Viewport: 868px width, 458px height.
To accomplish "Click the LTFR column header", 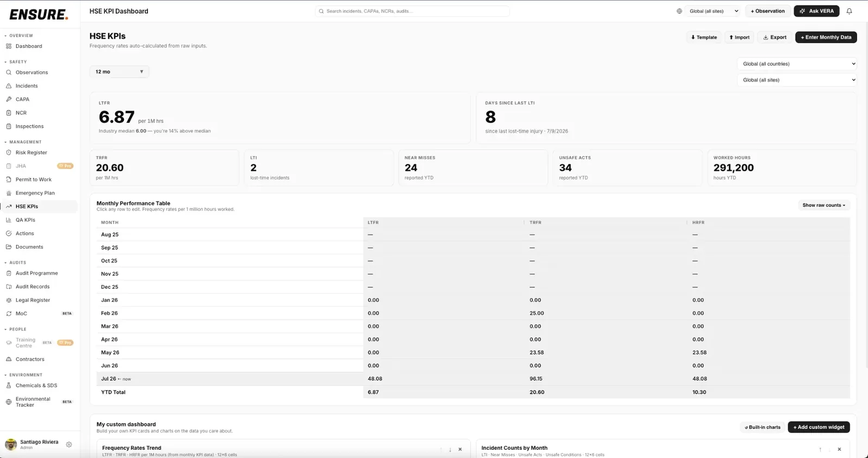I will tap(373, 222).
